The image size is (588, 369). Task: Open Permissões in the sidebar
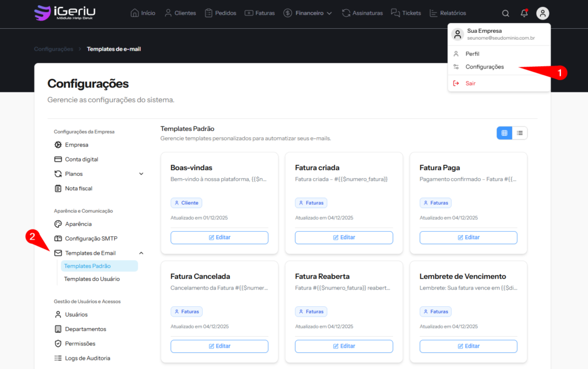[x=80, y=344]
